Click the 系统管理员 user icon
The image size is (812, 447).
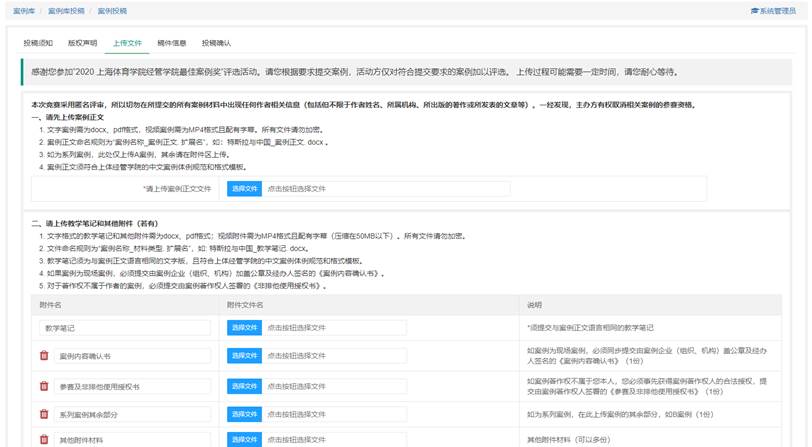[754, 10]
